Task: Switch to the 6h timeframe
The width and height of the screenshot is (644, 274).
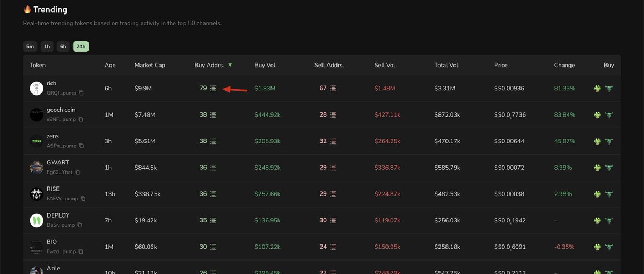Action: point(63,46)
